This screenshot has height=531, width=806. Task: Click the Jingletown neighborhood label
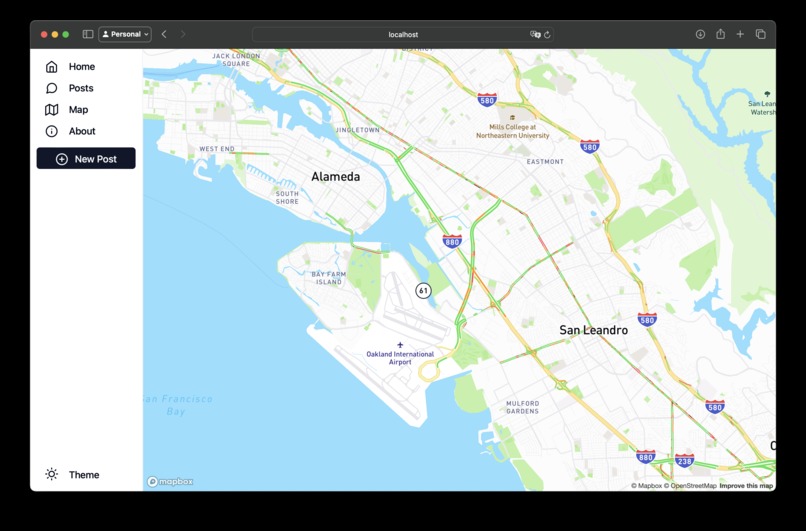[x=358, y=130]
